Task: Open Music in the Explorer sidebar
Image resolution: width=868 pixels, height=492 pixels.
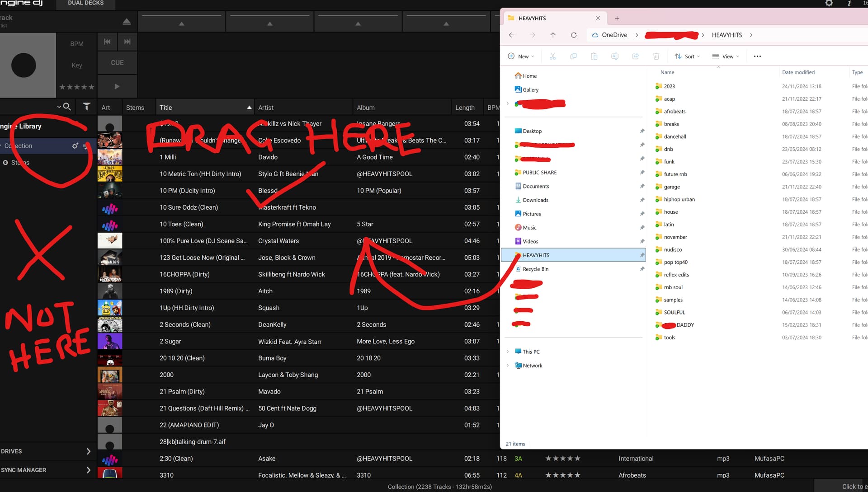Action: [526, 228]
